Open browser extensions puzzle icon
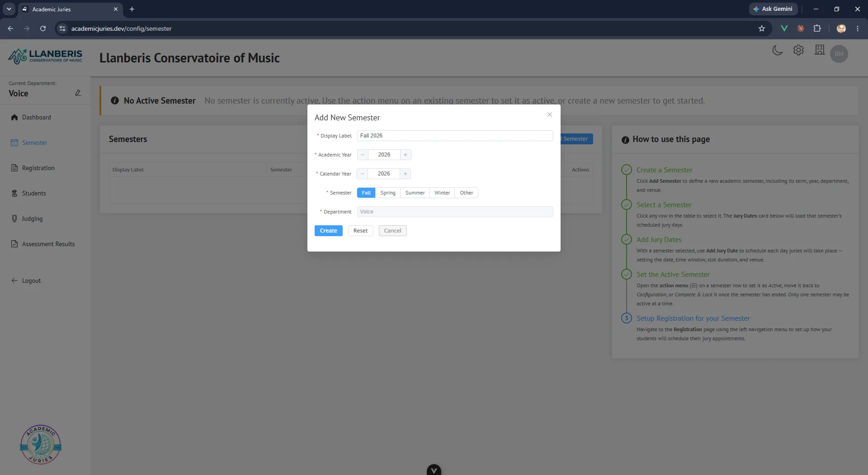 [817, 28]
